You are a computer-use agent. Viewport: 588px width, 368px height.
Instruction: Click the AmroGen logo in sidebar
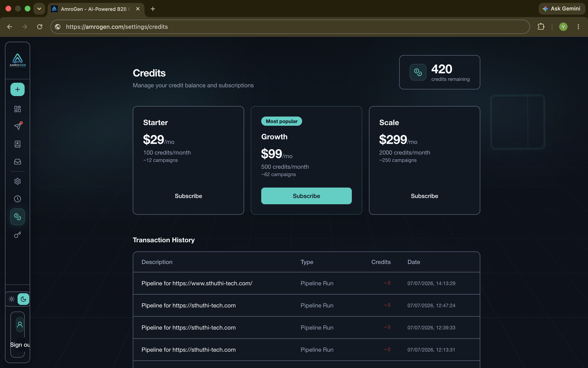tap(18, 60)
